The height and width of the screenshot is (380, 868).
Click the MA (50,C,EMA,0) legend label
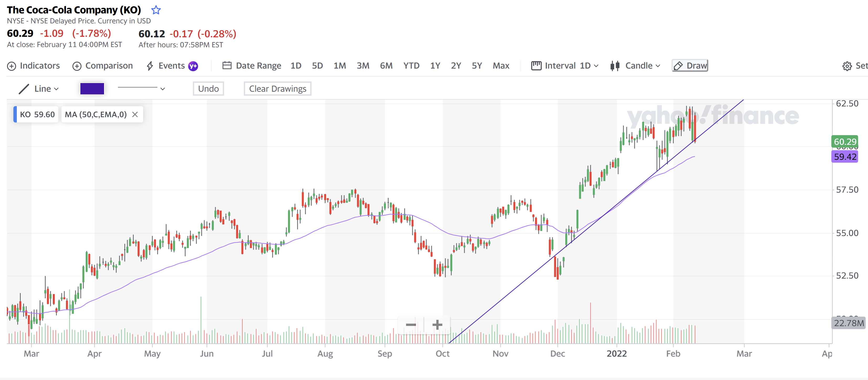point(96,115)
